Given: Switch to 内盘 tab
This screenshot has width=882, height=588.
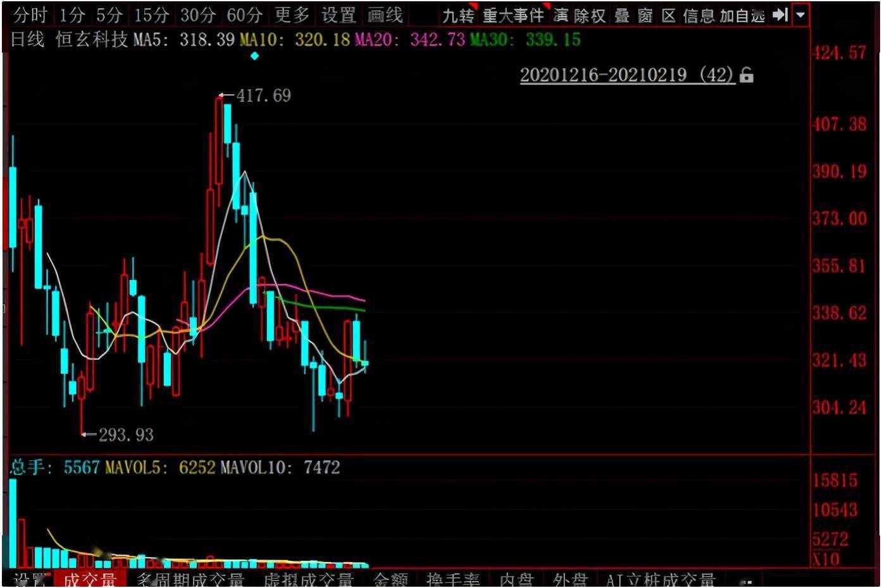Looking at the screenshot, I should (517, 579).
